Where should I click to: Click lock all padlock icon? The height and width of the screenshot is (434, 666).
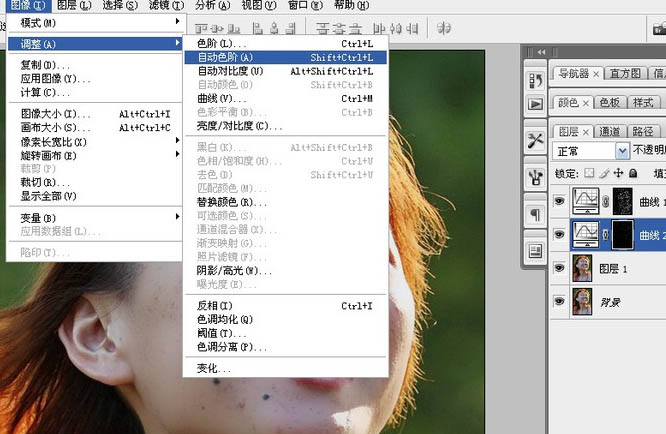633,174
